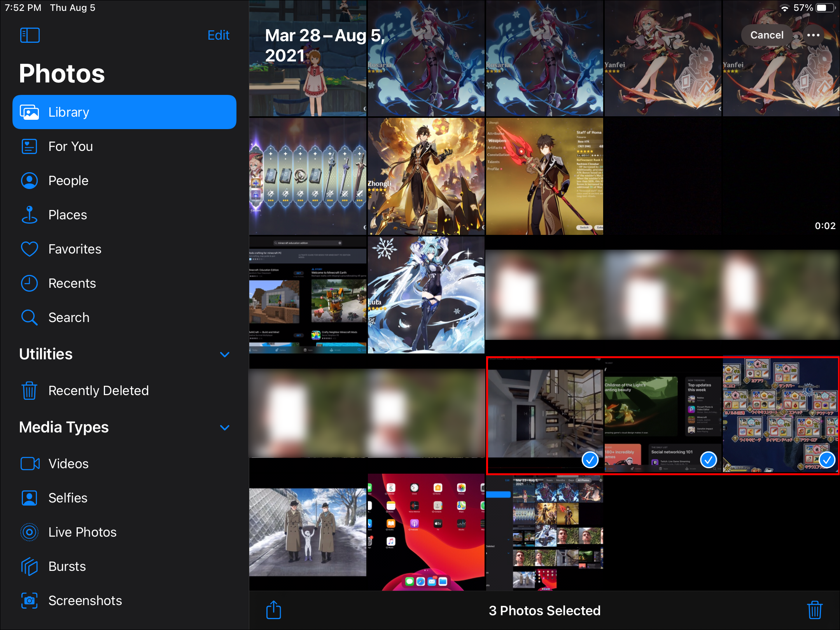Collapse the Utilities section chevron
The image size is (840, 630).
click(x=224, y=354)
